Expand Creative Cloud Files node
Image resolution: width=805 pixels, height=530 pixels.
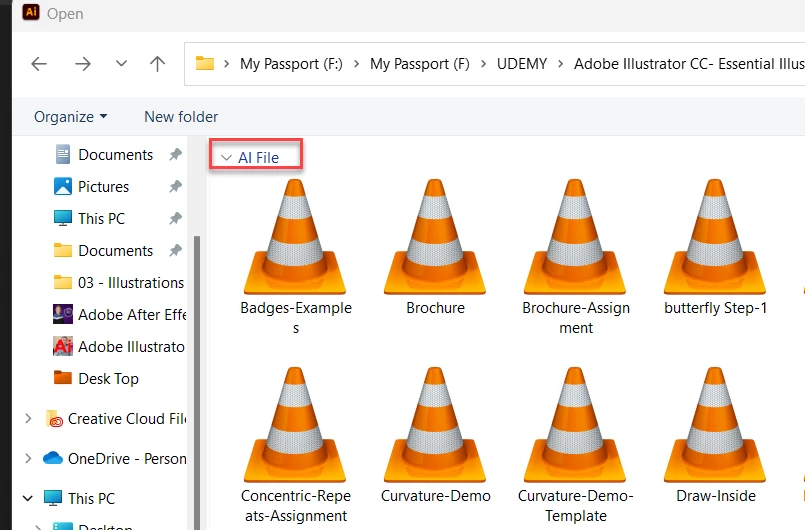[28, 419]
